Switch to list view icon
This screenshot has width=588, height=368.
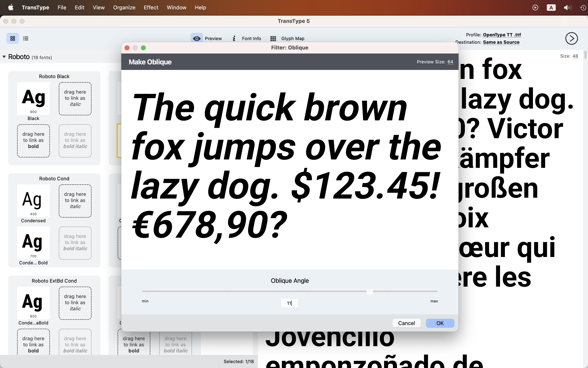26,38
